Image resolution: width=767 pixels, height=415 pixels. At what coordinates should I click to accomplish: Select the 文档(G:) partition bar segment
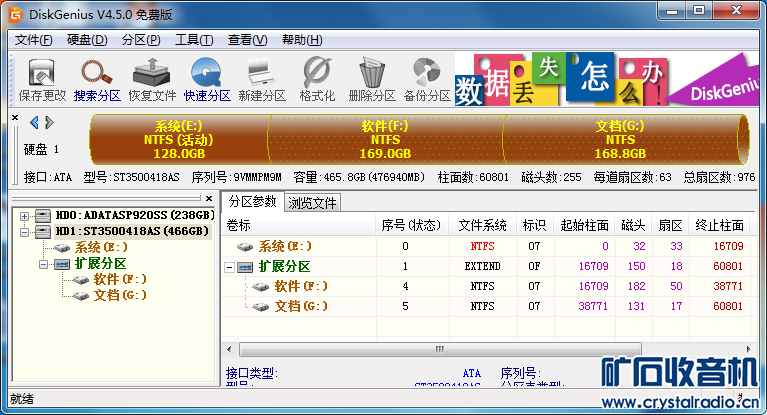click(621, 139)
